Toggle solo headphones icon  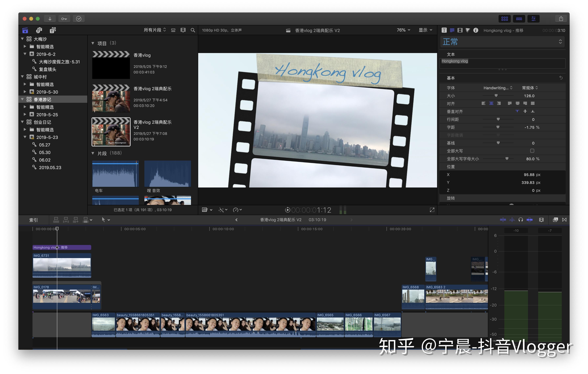point(521,220)
